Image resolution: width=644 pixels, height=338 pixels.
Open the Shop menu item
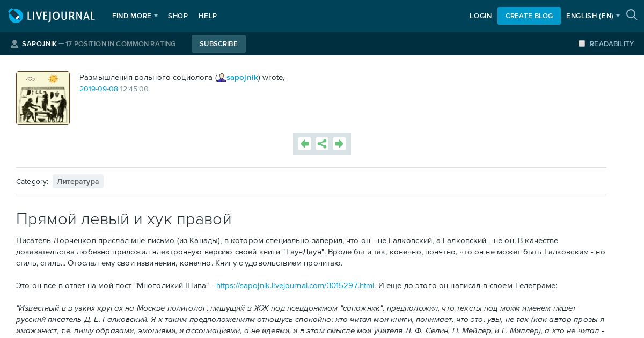pos(178,16)
